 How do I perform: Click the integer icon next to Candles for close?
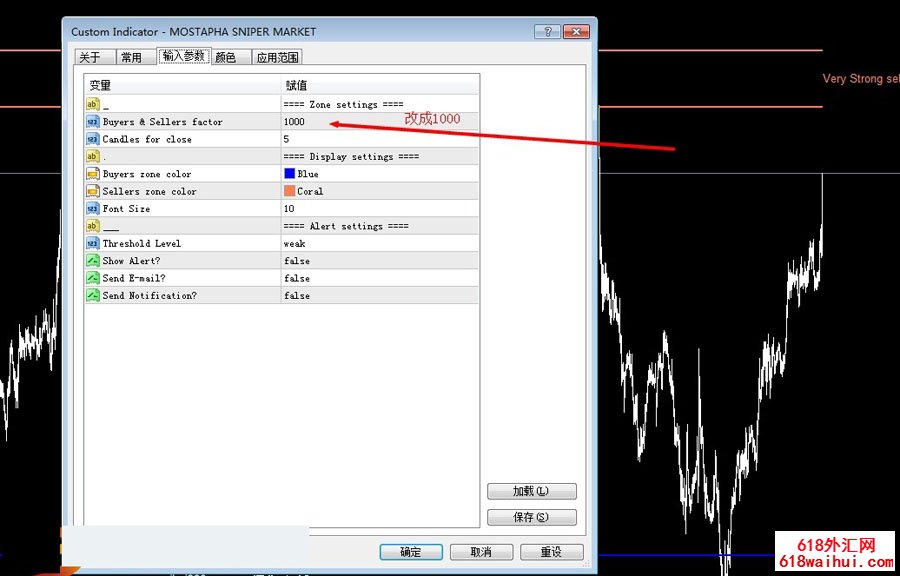(x=92, y=139)
